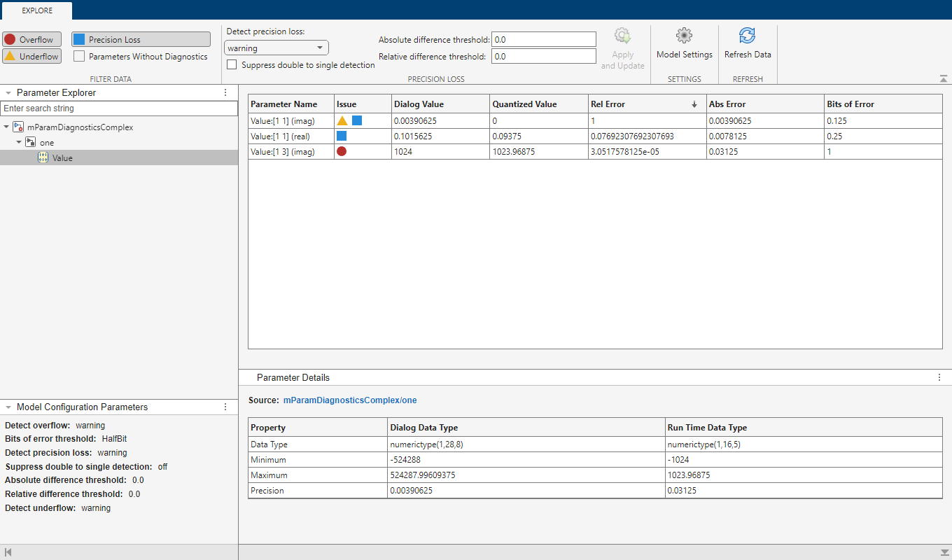Click the Refresh Data icon

pyautogui.click(x=747, y=36)
